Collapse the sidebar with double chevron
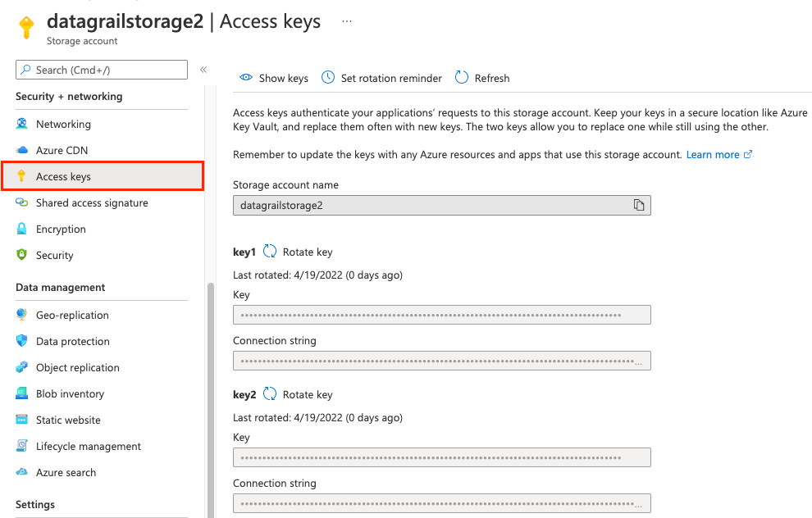This screenshot has height=518, width=812. pos(203,70)
